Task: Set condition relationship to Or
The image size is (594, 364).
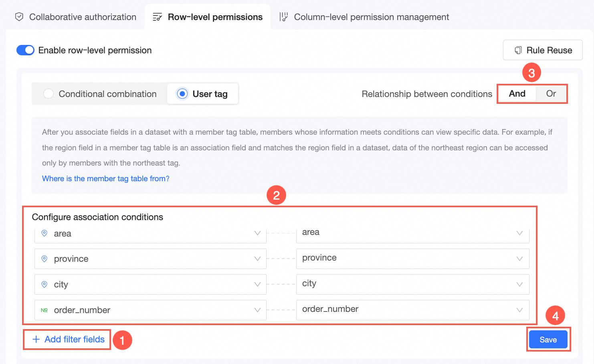Action: click(x=551, y=94)
